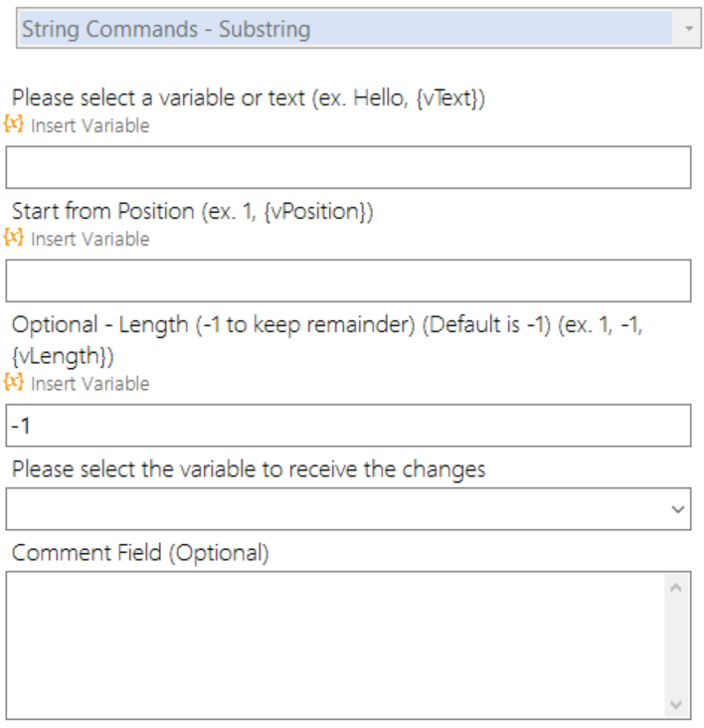The image size is (704, 728).
Task: Open the String Commands - Substring command dropdown
Action: click(358, 28)
